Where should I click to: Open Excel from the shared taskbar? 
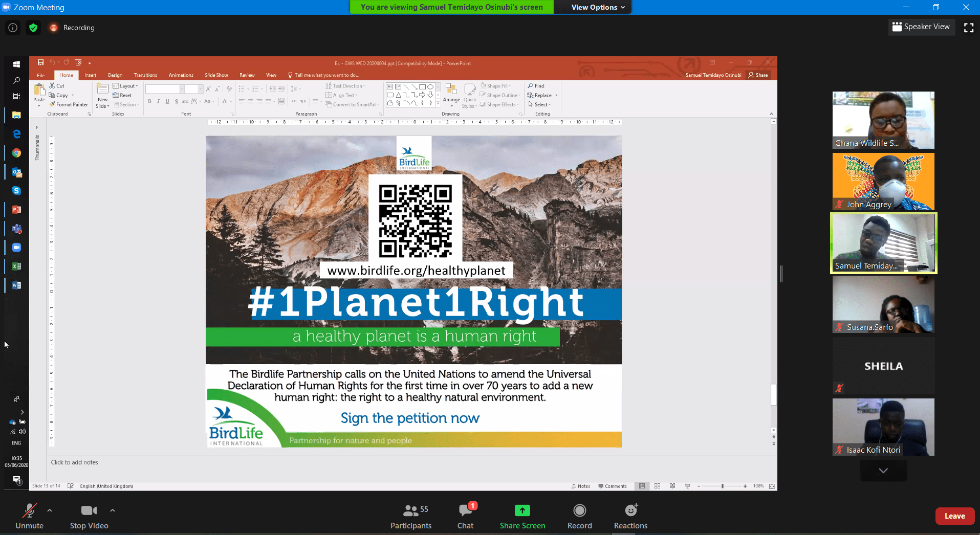click(16, 266)
